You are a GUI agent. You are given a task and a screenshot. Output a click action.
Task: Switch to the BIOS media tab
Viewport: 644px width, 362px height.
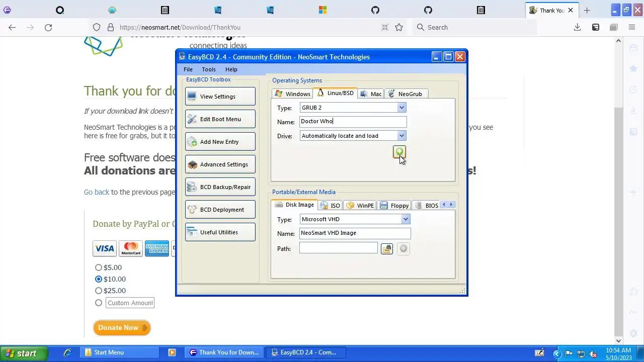426,205
